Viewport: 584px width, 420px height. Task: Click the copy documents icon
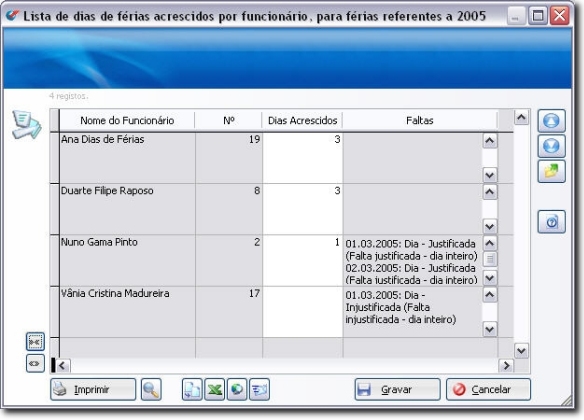click(x=192, y=389)
